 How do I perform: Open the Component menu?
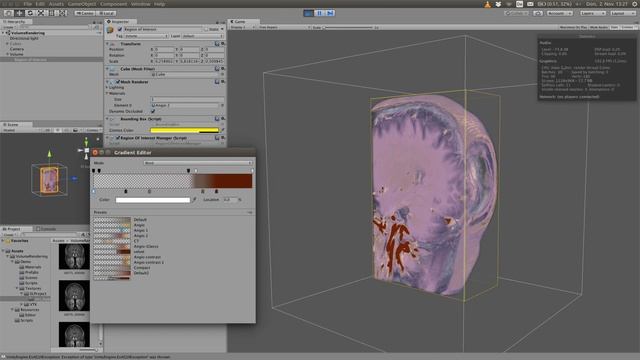coord(113,4)
